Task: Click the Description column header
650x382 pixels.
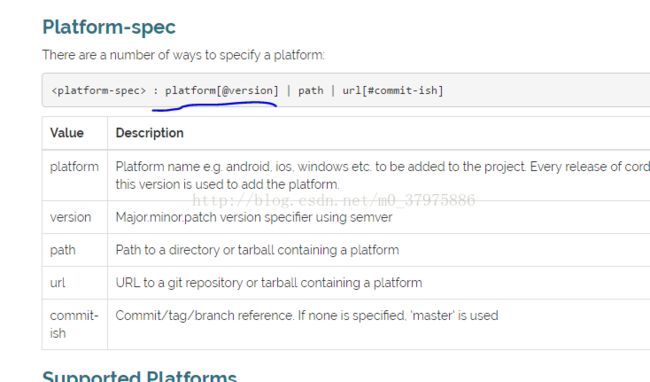Action: (150, 133)
